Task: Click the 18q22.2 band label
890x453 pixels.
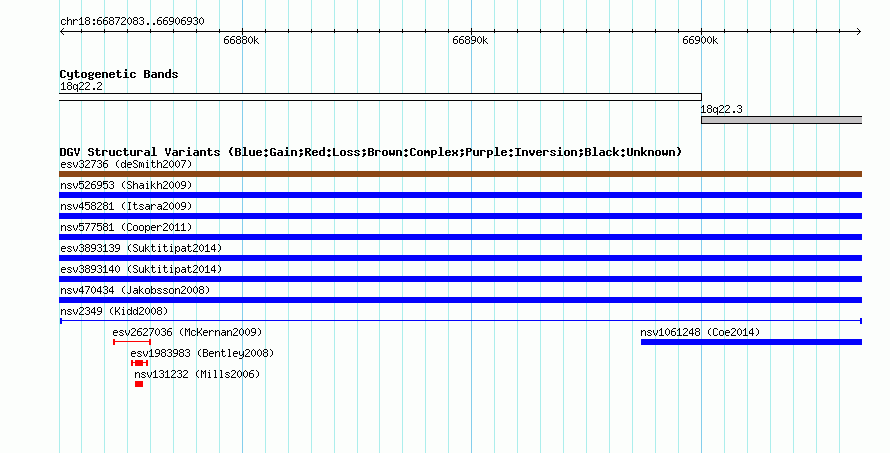Action: coord(81,86)
